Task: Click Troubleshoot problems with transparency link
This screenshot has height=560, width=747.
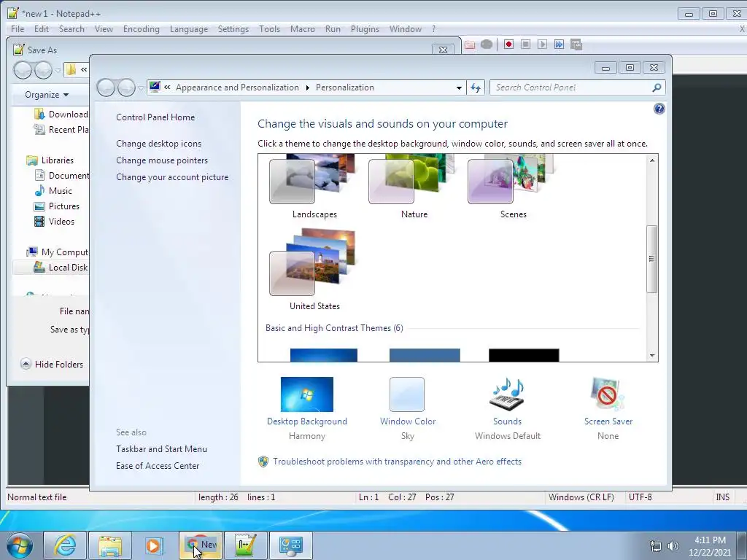Action: [x=397, y=462]
